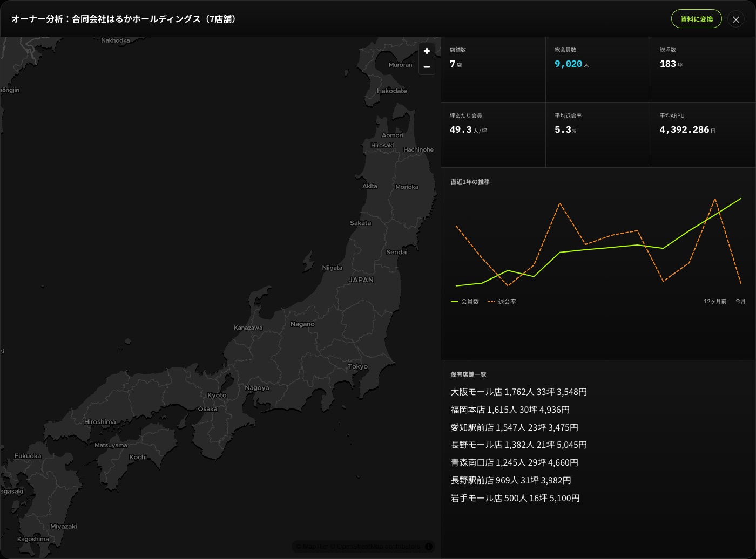Click the 資料に変換 button

697,19
